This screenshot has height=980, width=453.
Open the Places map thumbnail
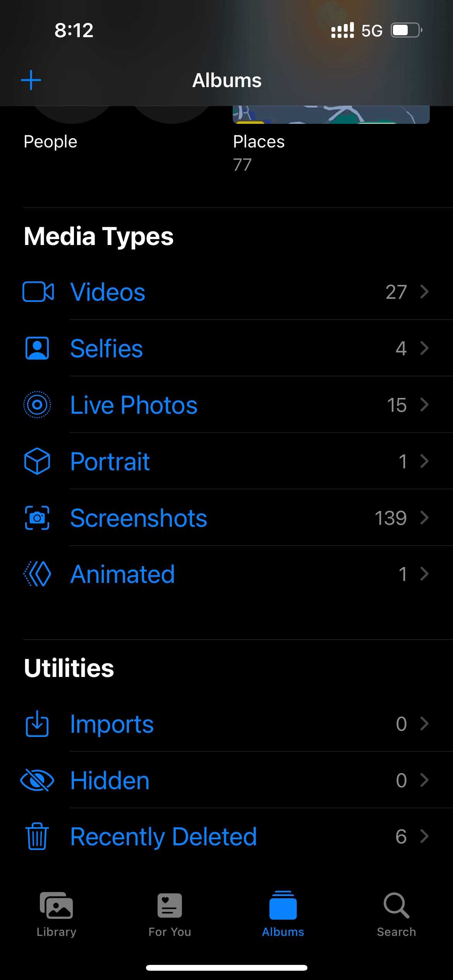331,115
